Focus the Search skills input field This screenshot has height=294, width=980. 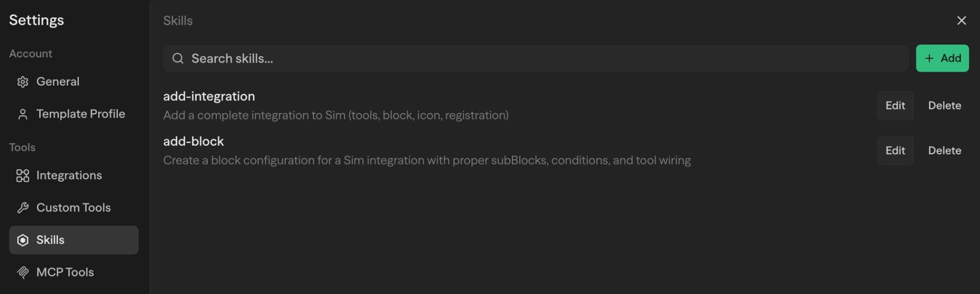point(536,58)
